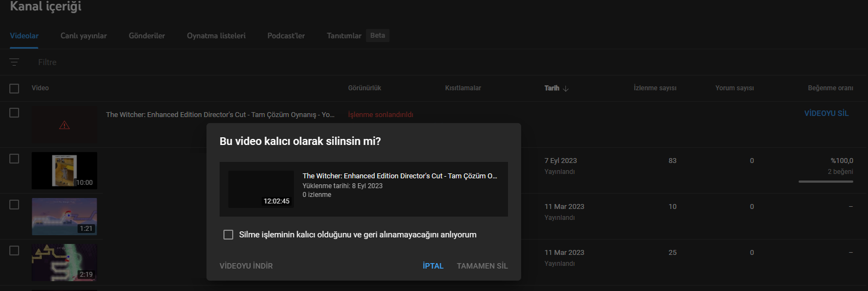Cancel deletion with the İPTAL button
This screenshot has width=868, height=291.
click(433, 266)
